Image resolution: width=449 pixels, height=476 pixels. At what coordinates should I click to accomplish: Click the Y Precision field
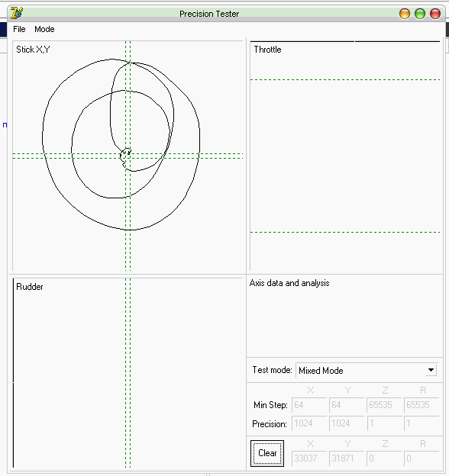click(x=347, y=423)
